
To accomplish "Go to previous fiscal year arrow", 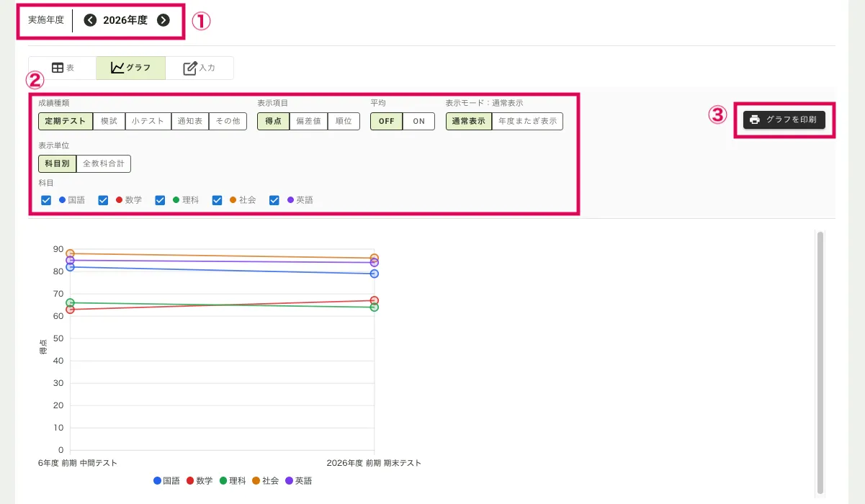I will click(90, 20).
